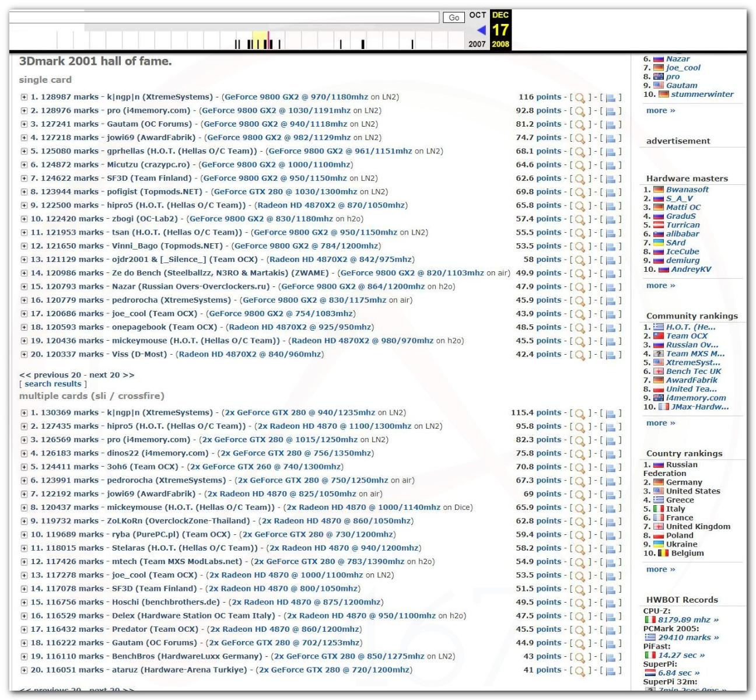Select the OCT month in Wayback toolbar
756x700 pixels.
477,15
